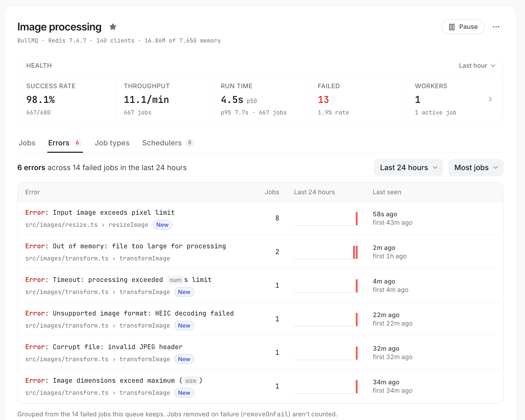
Task: Click the Jobs column header
Action: [x=272, y=192]
